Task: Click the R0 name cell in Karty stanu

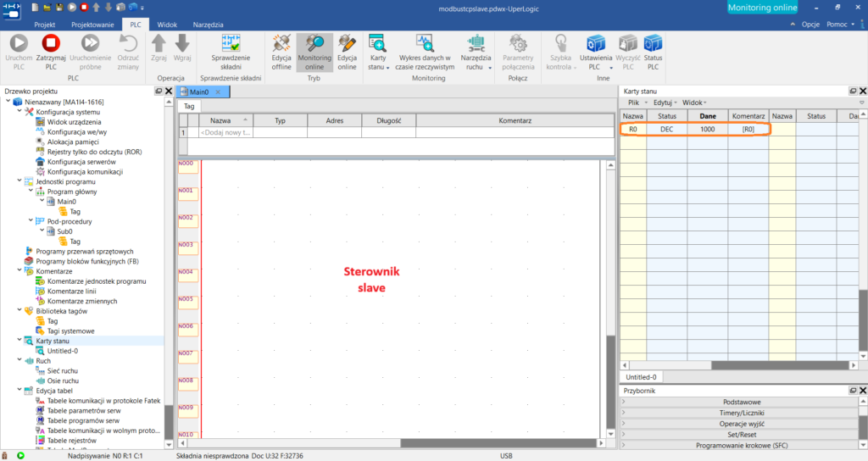Action: 632,129
